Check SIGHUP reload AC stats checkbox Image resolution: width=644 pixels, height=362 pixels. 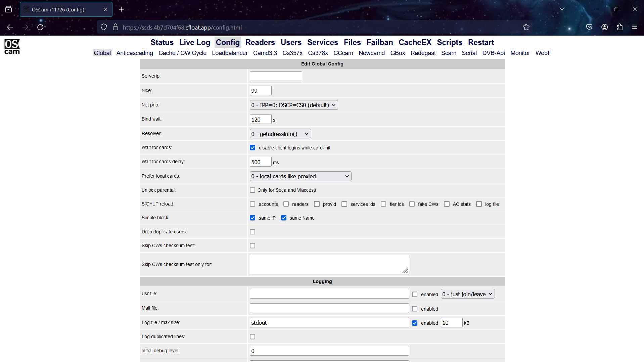tap(447, 204)
